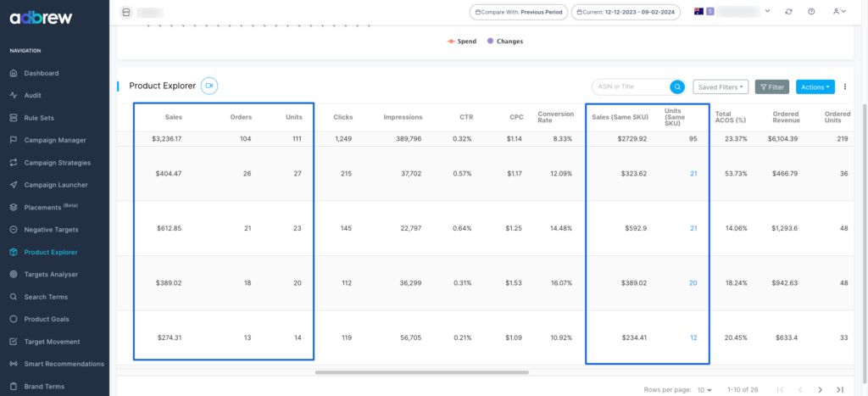This screenshot has width=868, height=396.
Task: Click the Search Terms magnifier icon
Action: click(x=14, y=297)
